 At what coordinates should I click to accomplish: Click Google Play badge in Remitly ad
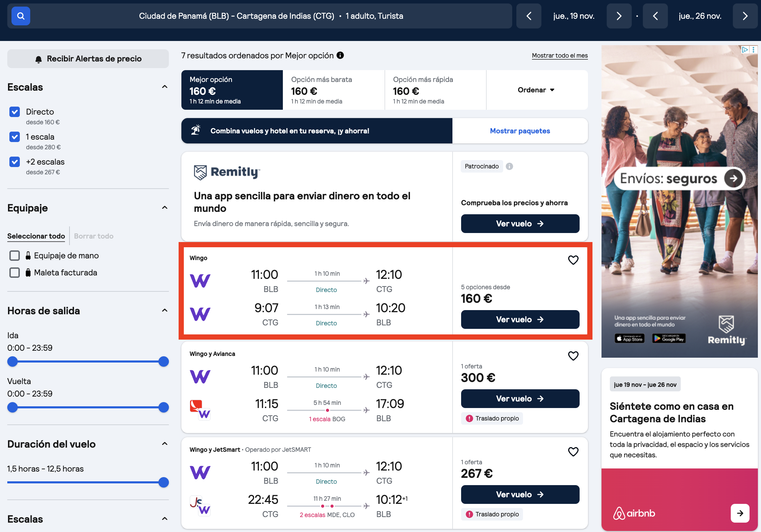pyautogui.click(x=669, y=339)
